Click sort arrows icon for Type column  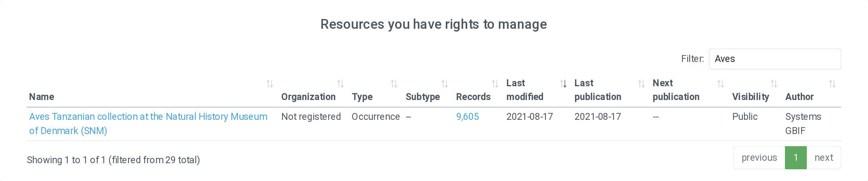394,84
